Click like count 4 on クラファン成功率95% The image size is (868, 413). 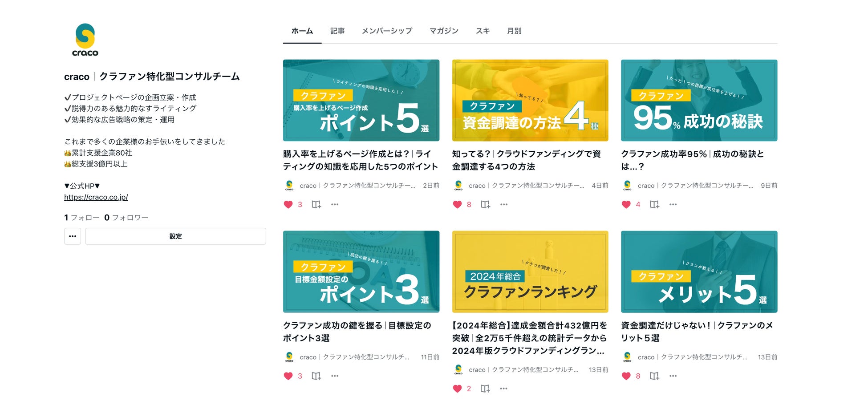click(638, 205)
